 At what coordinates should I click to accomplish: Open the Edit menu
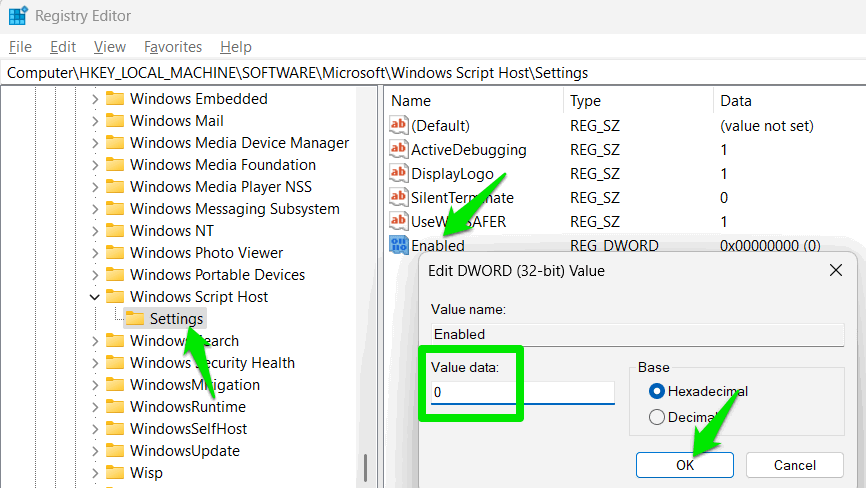pos(63,47)
